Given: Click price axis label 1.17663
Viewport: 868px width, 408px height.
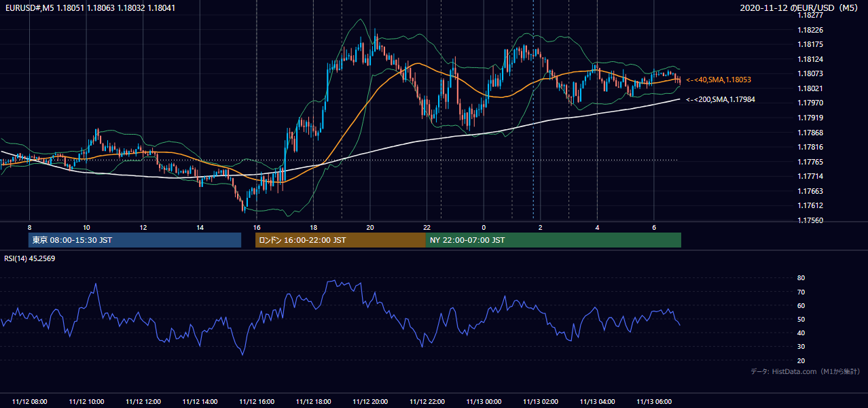Looking at the screenshot, I should coord(811,191).
